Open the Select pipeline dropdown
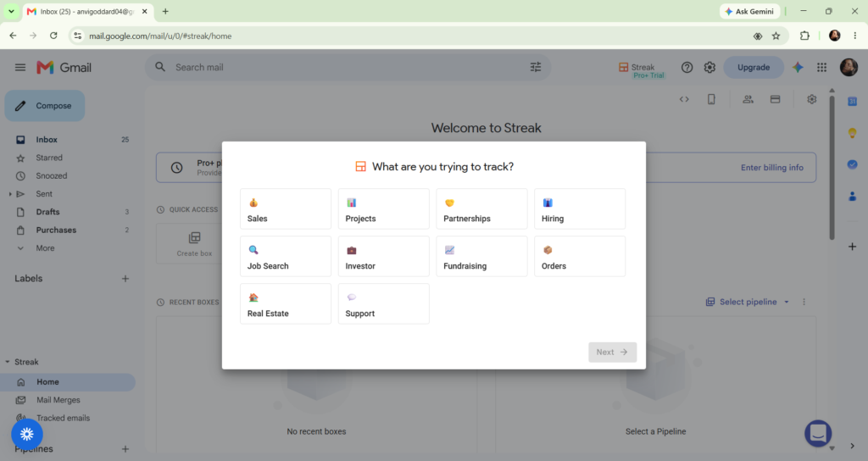The height and width of the screenshot is (461, 868). coord(748,302)
